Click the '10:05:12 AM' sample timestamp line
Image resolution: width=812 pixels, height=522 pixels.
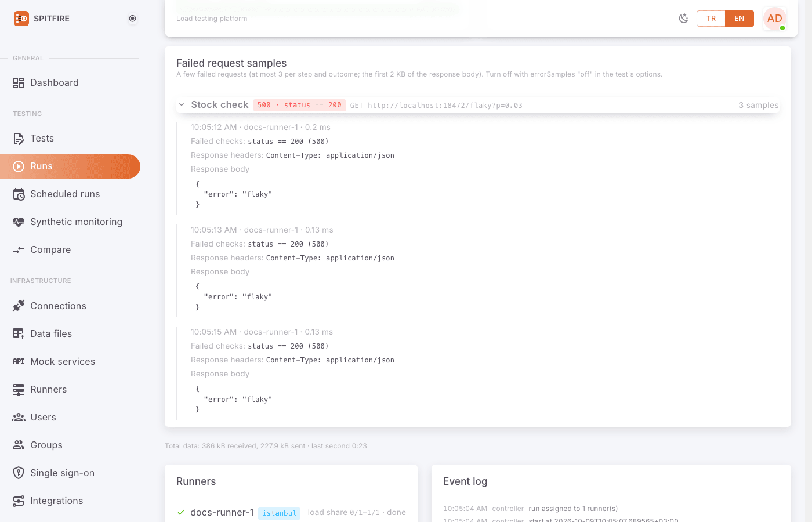pyautogui.click(x=260, y=127)
